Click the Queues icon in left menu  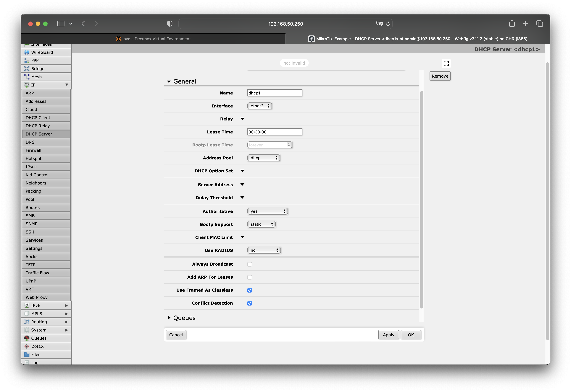point(27,338)
